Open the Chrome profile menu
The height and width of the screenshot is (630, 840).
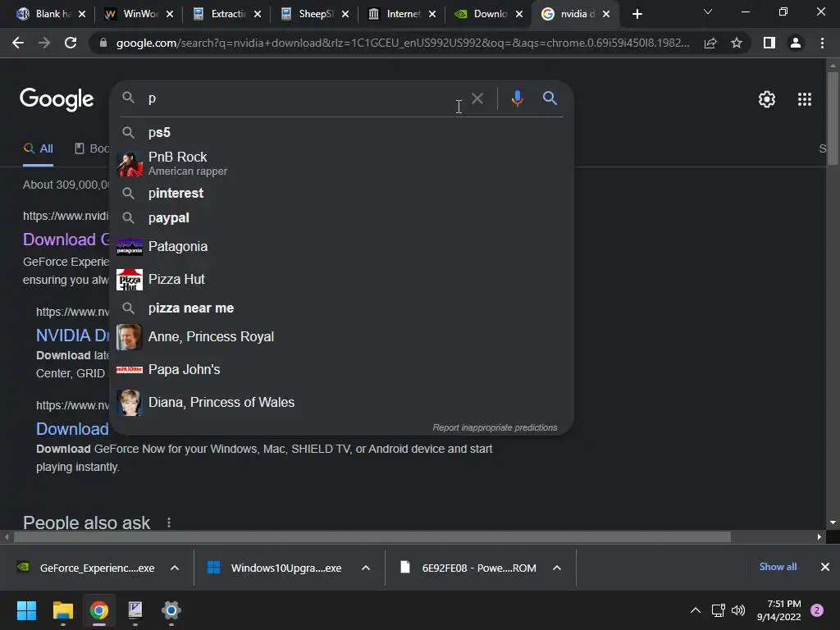[x=796, y=43]
